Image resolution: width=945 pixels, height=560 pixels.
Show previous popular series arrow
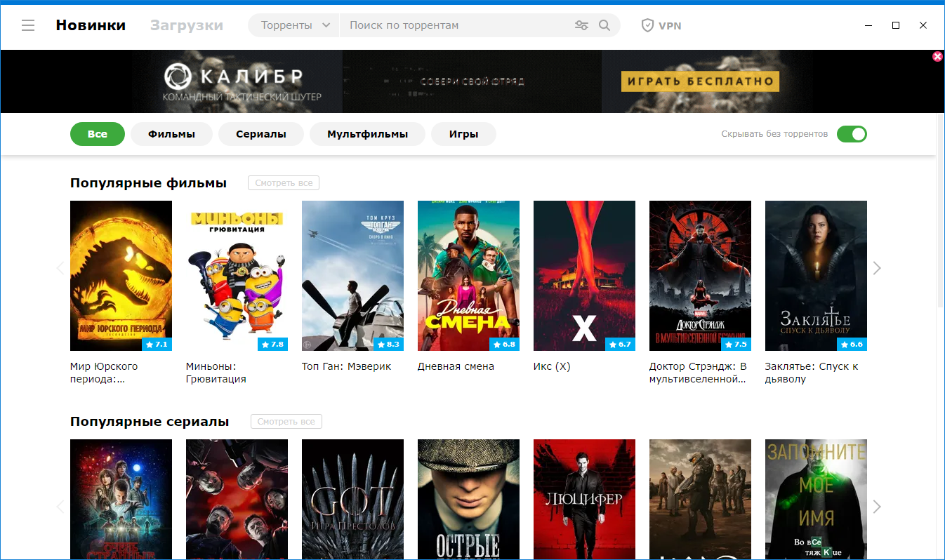tap(60, 507)
